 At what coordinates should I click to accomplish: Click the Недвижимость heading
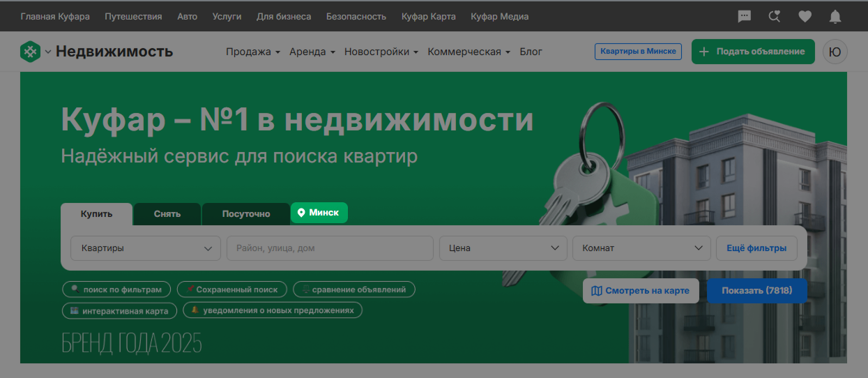114,52
